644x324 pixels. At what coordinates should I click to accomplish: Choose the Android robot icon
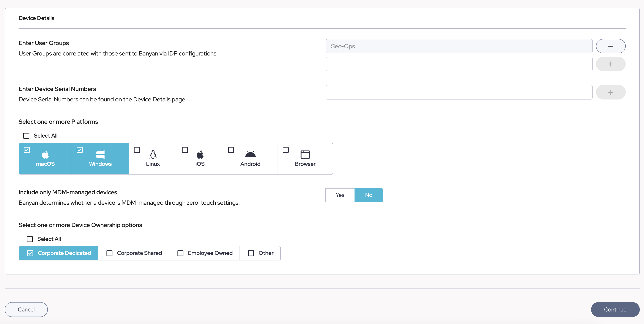click(x=250, y=154)
